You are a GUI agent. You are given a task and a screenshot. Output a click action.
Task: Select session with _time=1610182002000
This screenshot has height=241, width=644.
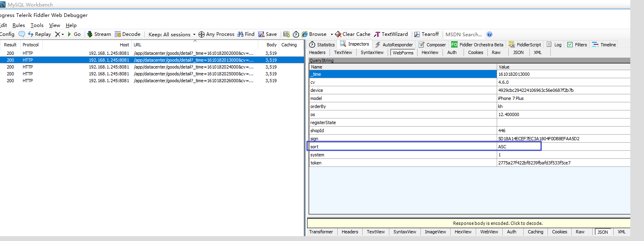pyautogui.click(x=152, y=53)
